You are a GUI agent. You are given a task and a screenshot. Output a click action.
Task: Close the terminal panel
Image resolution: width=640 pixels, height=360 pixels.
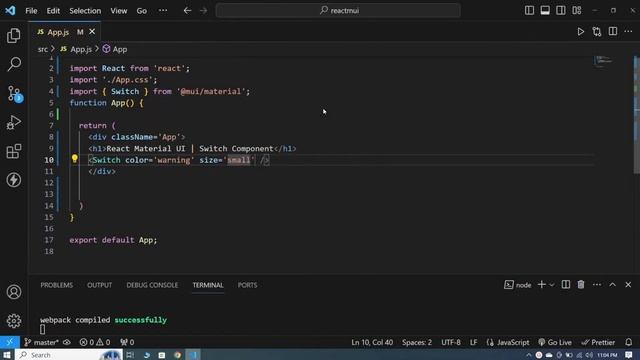coord(628,284)
